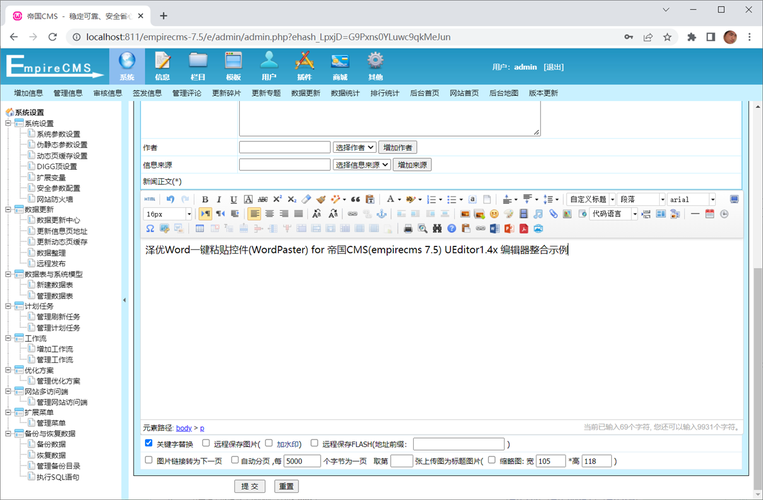Attach a file with paperclip icon
Image resolution: width=763 pixels, height=500 pixels.
(x=553, y=214)
